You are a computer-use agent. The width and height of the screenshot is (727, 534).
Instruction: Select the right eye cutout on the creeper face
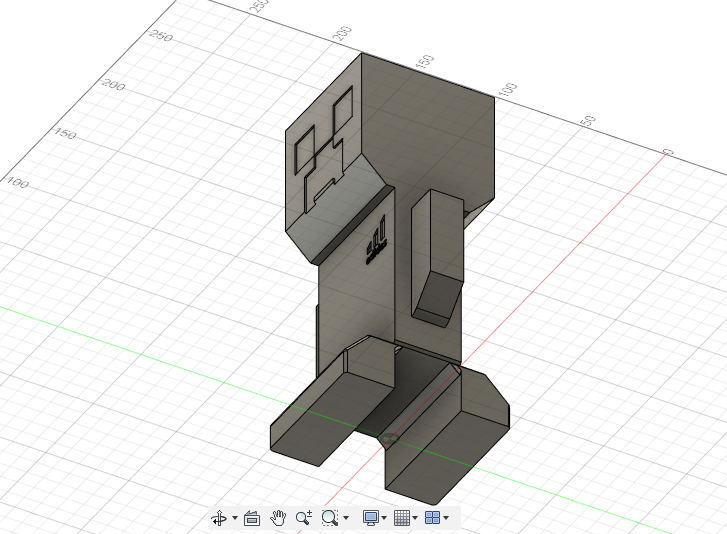343,110
